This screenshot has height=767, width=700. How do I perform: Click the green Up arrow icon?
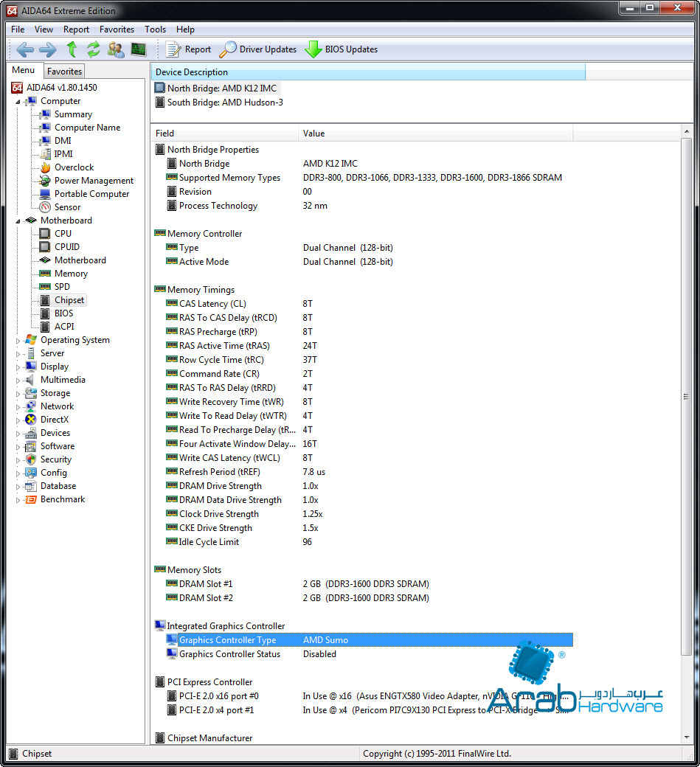pyautogui.click(x=72, y=49)
